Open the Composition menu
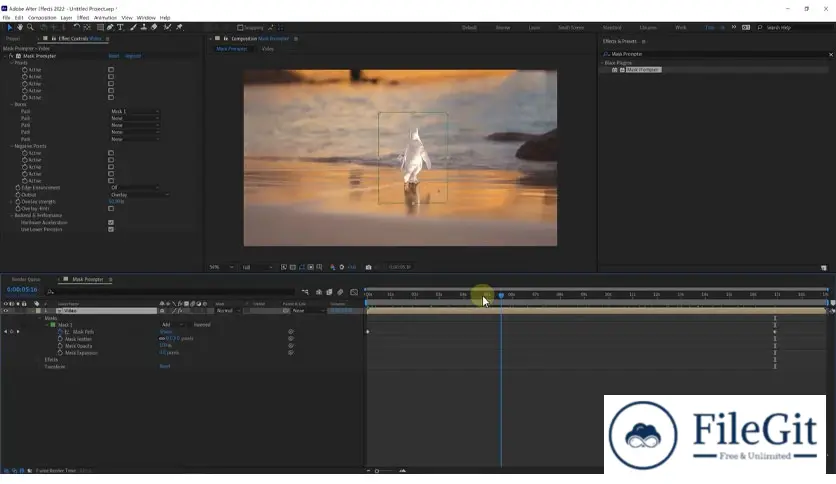Viewport: 836px width, 484px height. point(42,18)
